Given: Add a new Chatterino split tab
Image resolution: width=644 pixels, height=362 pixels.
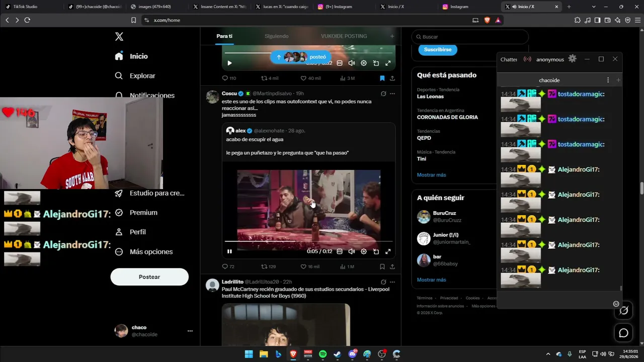Looking at the screenshot, I should [618, 80].
